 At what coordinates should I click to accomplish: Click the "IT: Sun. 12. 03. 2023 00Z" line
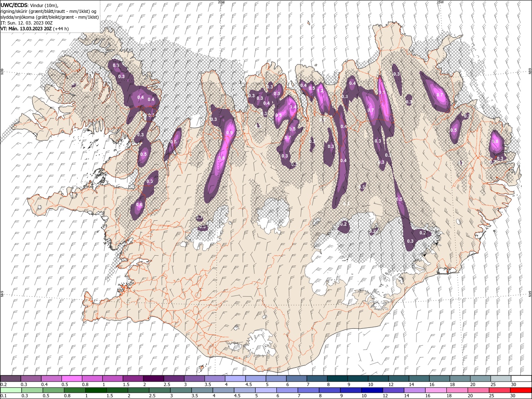click(27, 23)
